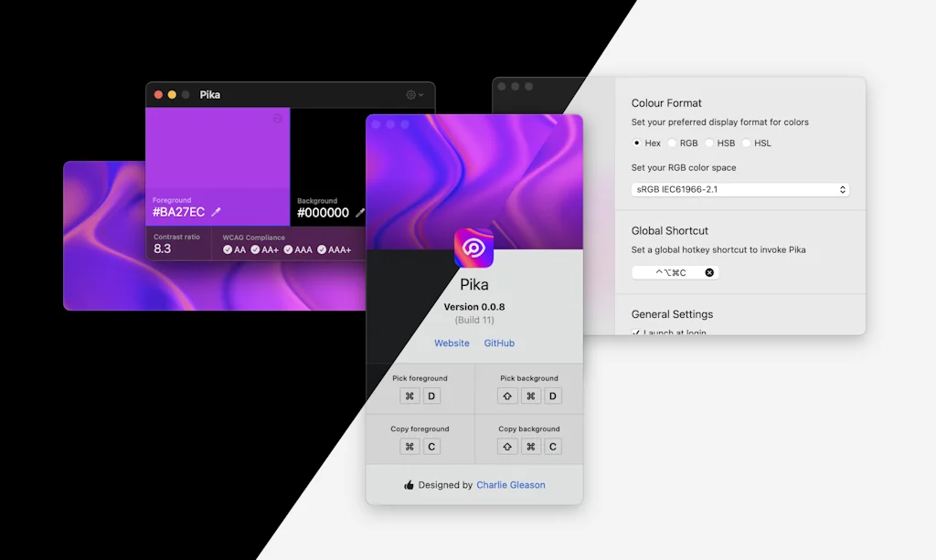This screenshot has height=560, width=936.
Task: Click the AAA+ compliance checkmark icon
Action: (x=323, y=249)
